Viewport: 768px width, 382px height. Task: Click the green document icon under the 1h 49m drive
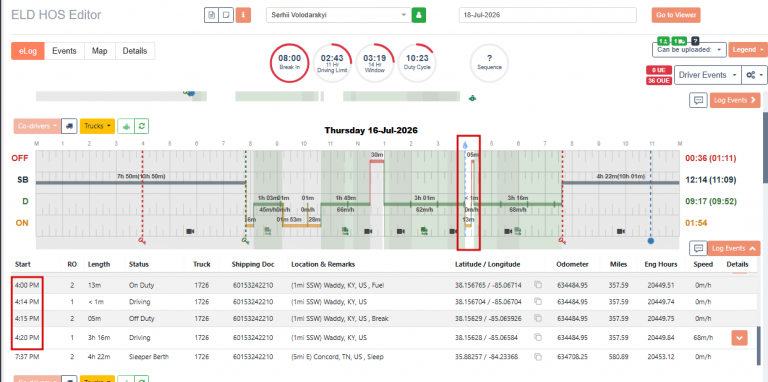pos(345,231)
